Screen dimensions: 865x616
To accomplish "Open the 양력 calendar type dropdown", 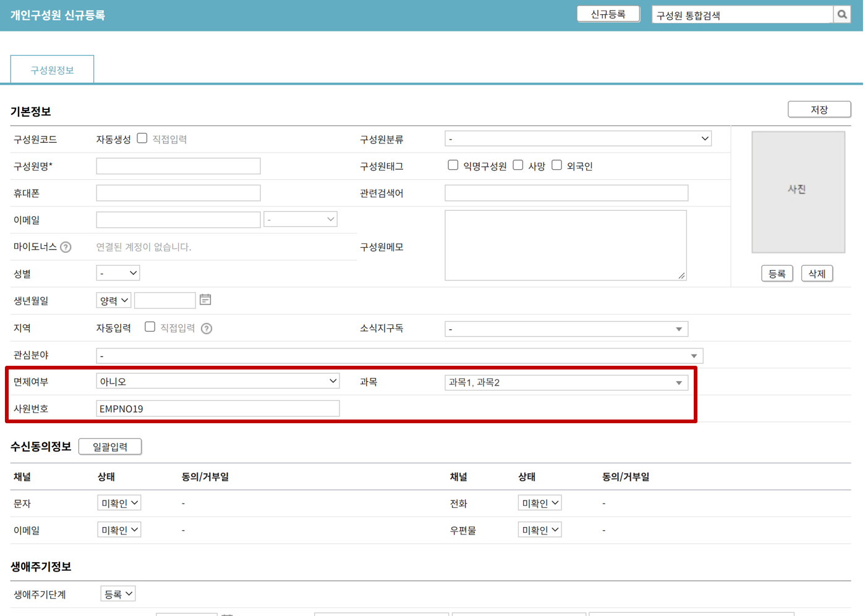I will [114, 300].
